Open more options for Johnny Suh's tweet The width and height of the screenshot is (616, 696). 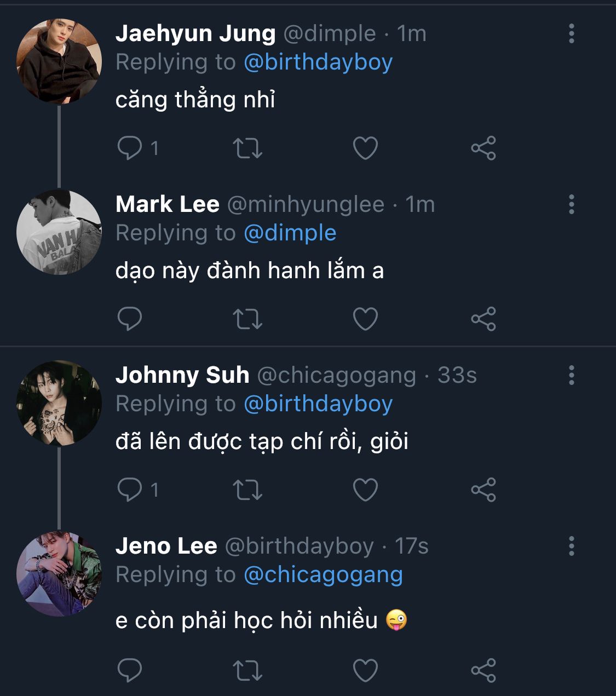click(x=572, y=376)
